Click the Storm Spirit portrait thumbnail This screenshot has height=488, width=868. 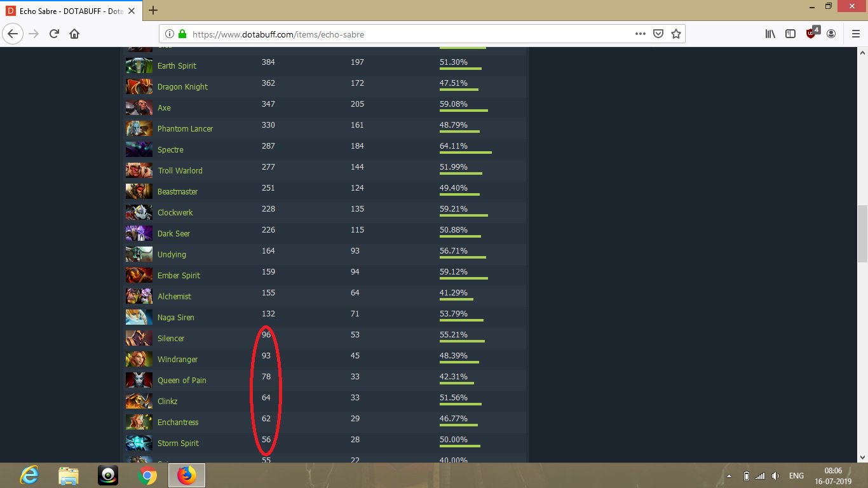(139, 444)
